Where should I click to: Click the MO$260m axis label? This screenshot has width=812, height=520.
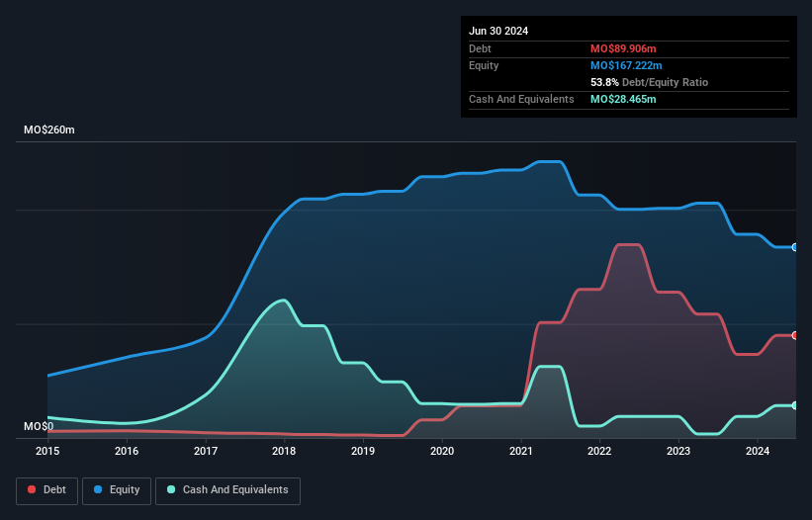(x=49, y=130)
